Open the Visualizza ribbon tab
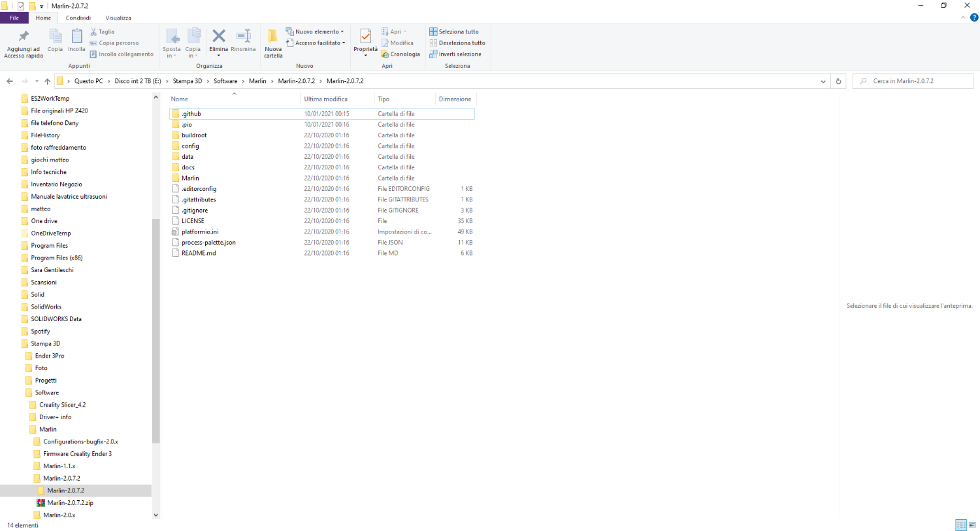The image size is (980, 531). pyautogui.click(x=118, y=18)
